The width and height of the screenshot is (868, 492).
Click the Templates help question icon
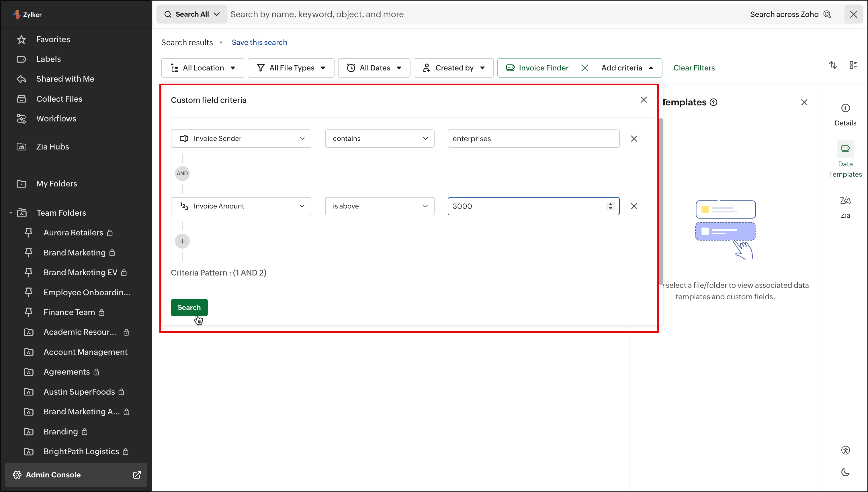click(713, 103)
